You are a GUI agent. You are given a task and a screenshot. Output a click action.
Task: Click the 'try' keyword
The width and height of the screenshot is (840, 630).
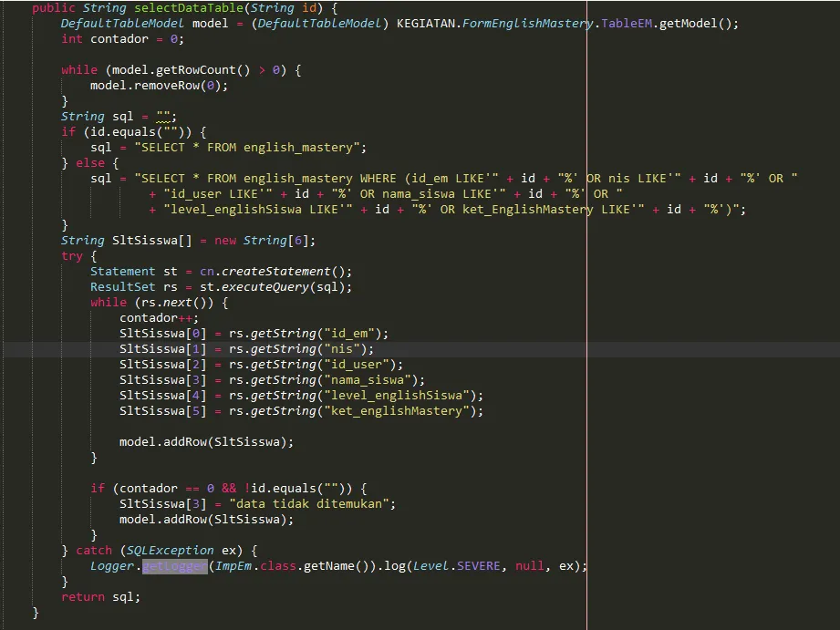(x=72, y=256)
